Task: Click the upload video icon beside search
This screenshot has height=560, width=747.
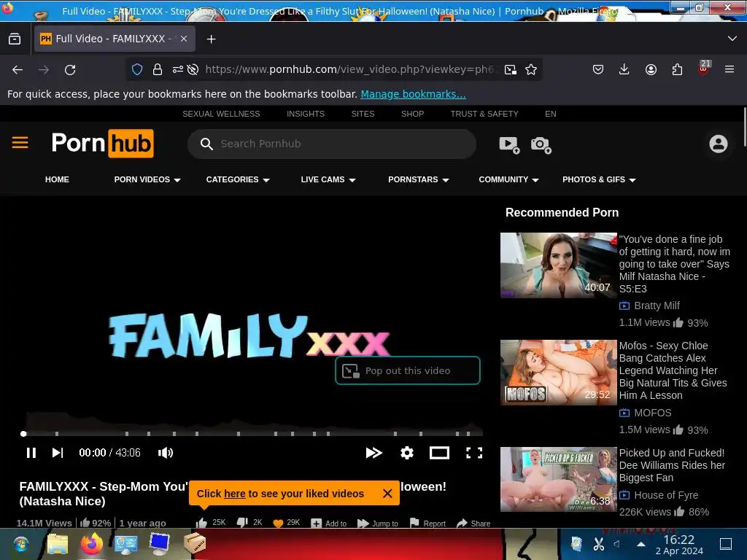Action: coord(508,145)
